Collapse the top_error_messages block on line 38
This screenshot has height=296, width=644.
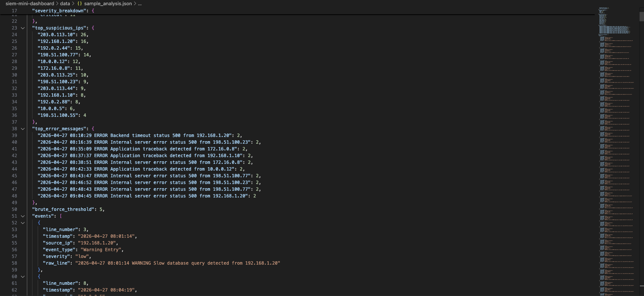click(23, 129)
